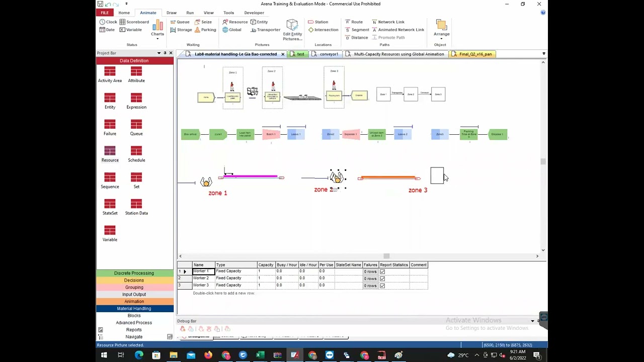The width and height of the screenshot is (644, 362).
Task: Open the Charts gallery in the ribbon
Action: (x=157, y=29)
